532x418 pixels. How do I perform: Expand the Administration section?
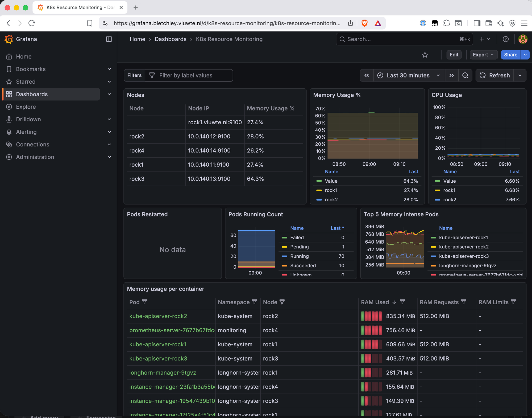(109, 157)
